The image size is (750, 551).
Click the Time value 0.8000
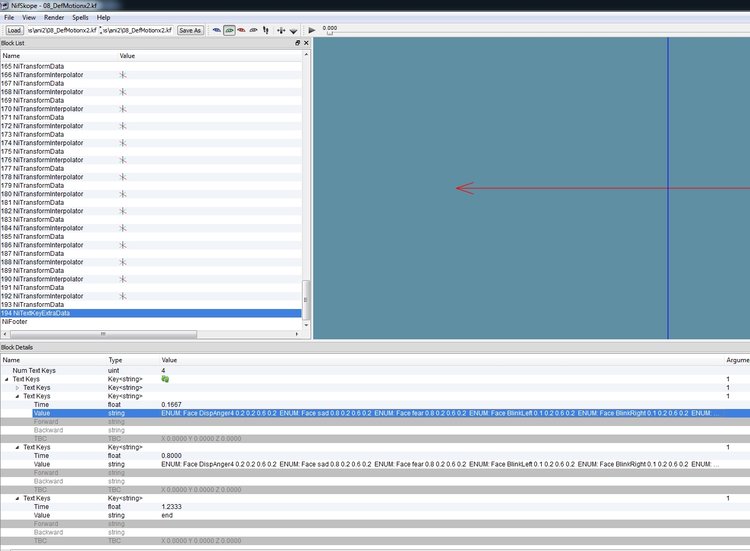tap(171, 456)
